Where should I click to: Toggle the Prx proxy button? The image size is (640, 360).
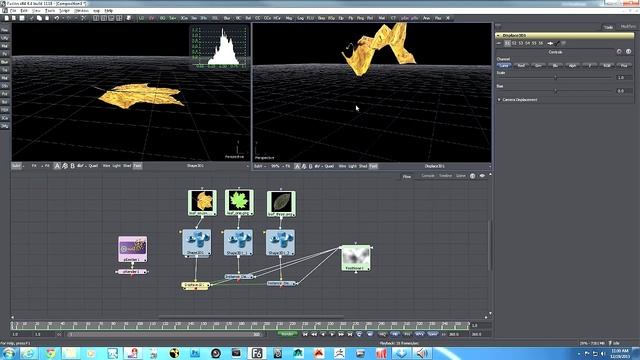coord(407,334)
